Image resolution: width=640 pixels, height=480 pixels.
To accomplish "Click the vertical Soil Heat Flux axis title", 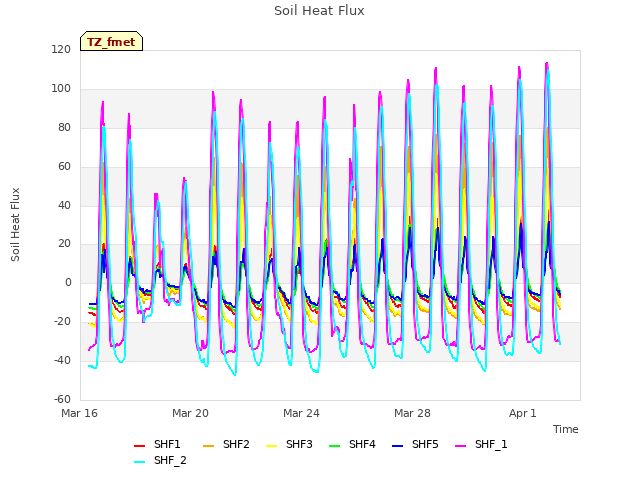I will [x=15, y=224].
